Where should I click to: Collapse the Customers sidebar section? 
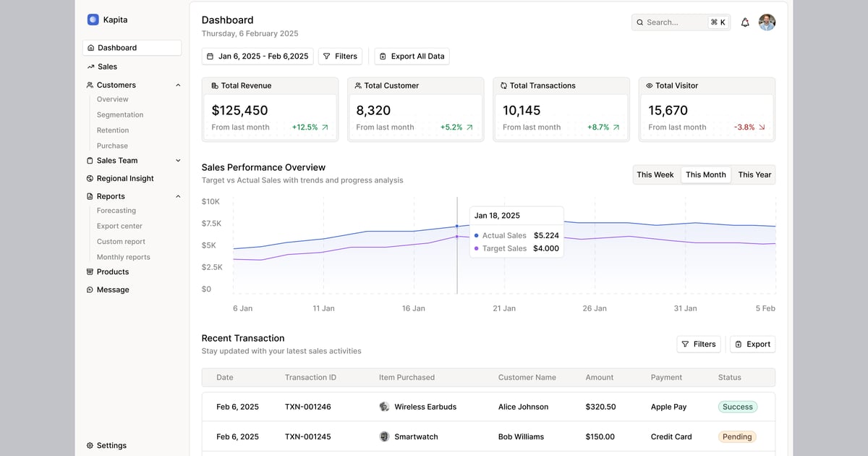178,85
